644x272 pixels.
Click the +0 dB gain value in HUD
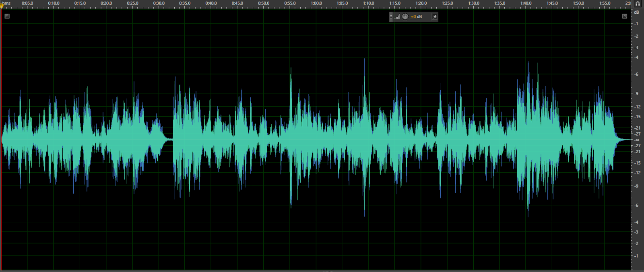coord(416,17)
